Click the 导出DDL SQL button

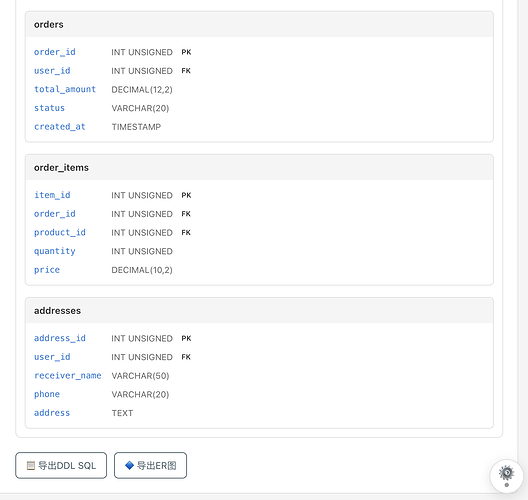click(61, 465)
